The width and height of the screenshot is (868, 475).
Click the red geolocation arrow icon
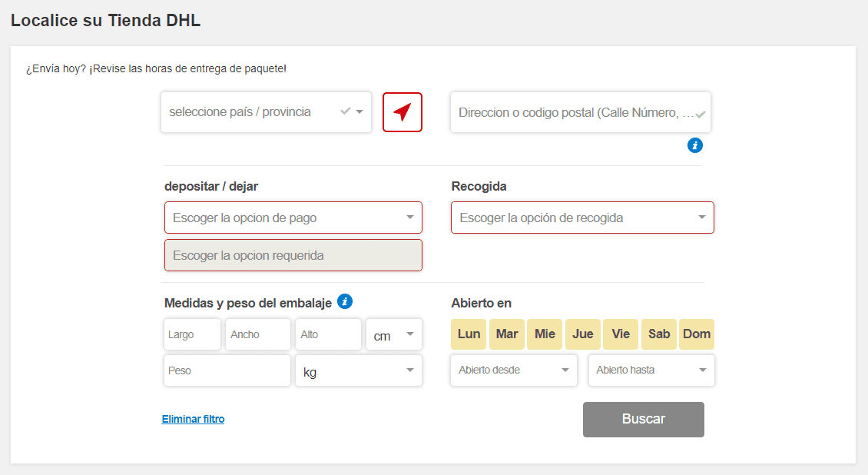402,111
